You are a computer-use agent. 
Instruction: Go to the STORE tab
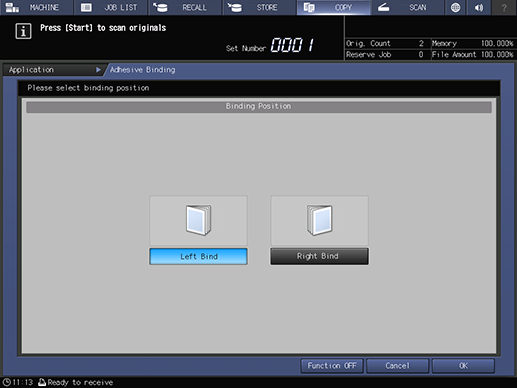259,7
